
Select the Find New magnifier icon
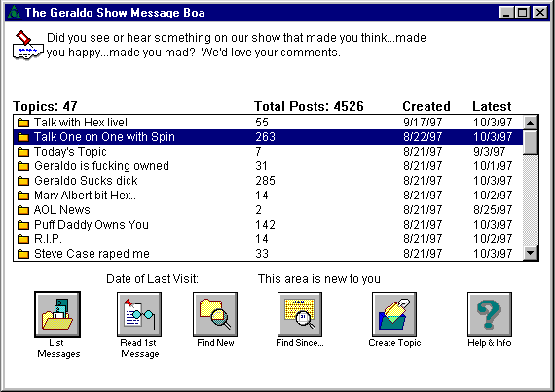coord(215,314)
